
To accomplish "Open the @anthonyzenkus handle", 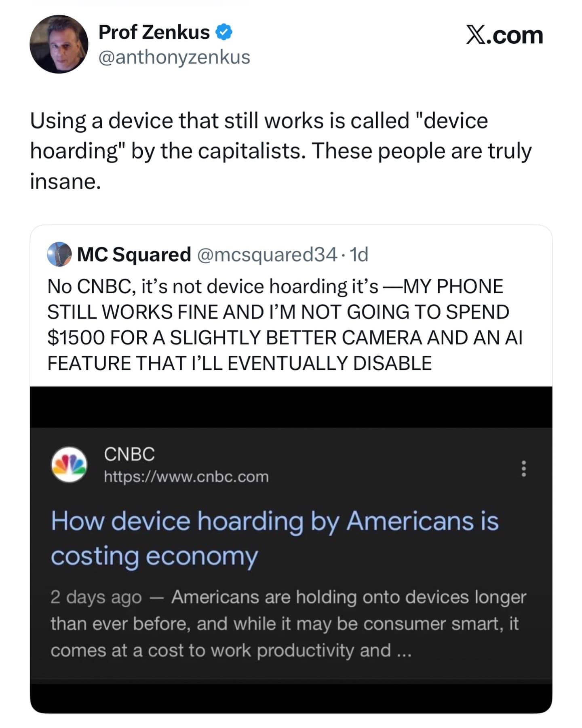I will 174,57.
